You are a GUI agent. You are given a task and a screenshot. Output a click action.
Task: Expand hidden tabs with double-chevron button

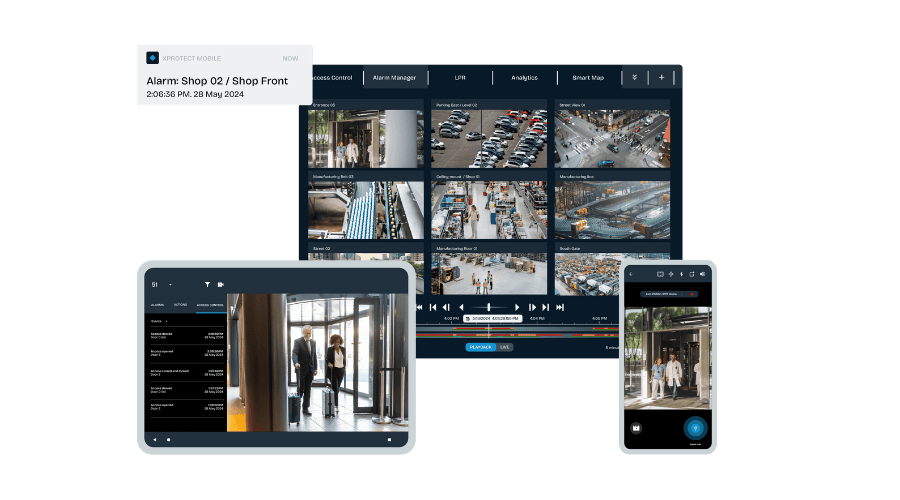(x=634, y=77)
